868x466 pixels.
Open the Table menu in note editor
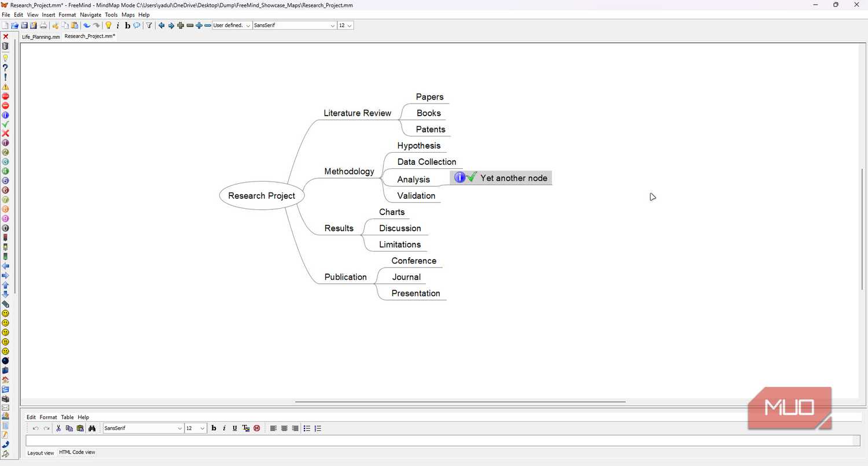(x=67, y=417)
